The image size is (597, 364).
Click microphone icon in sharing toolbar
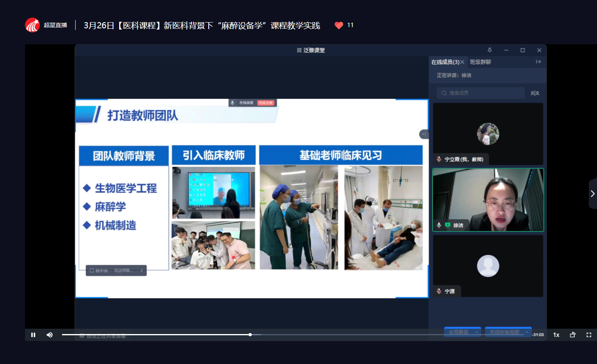(233, 103)
